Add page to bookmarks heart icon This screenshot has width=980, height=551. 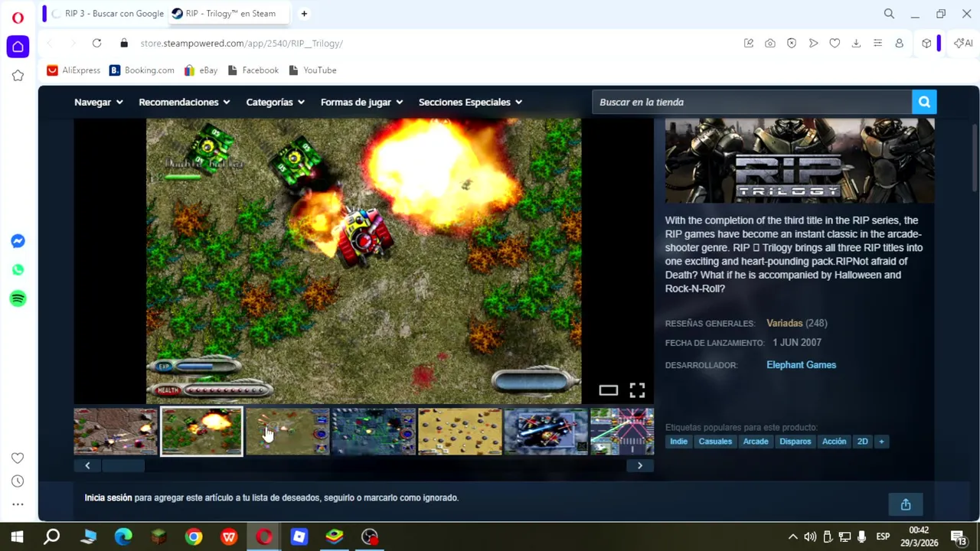tap(835, 43)
